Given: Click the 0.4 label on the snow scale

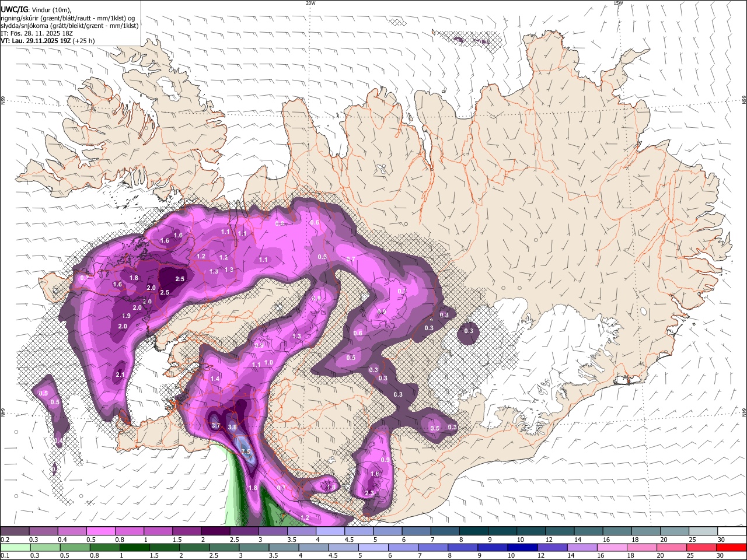Looking at the screenshot, I should click(62, 540).
